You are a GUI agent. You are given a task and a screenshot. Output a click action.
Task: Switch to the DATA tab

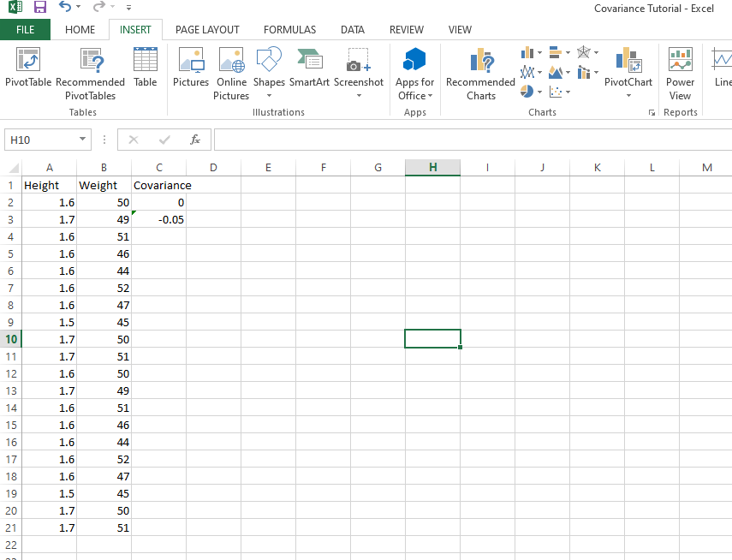pos(352,29)
